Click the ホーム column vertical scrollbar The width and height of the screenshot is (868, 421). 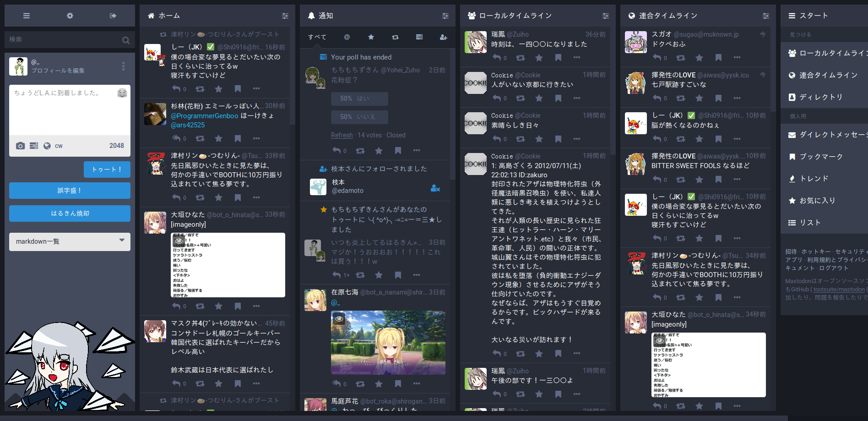(x=293, y=76)
